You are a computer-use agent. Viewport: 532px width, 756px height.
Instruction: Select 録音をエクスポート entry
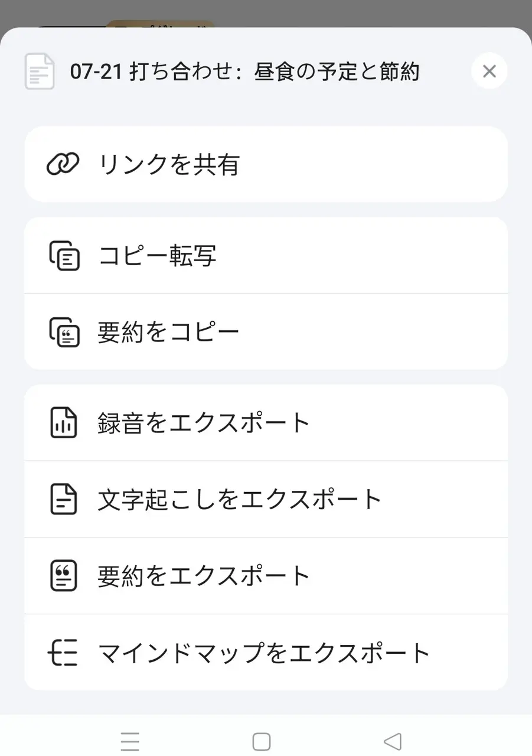click(x=204, y=423)
